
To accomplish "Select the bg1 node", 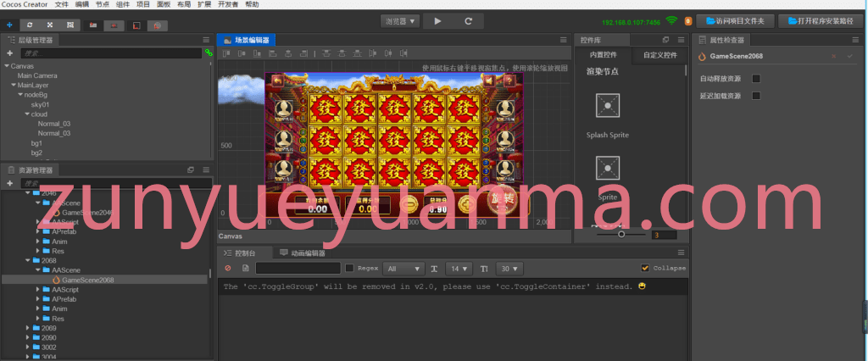I will tap(36, 143).
